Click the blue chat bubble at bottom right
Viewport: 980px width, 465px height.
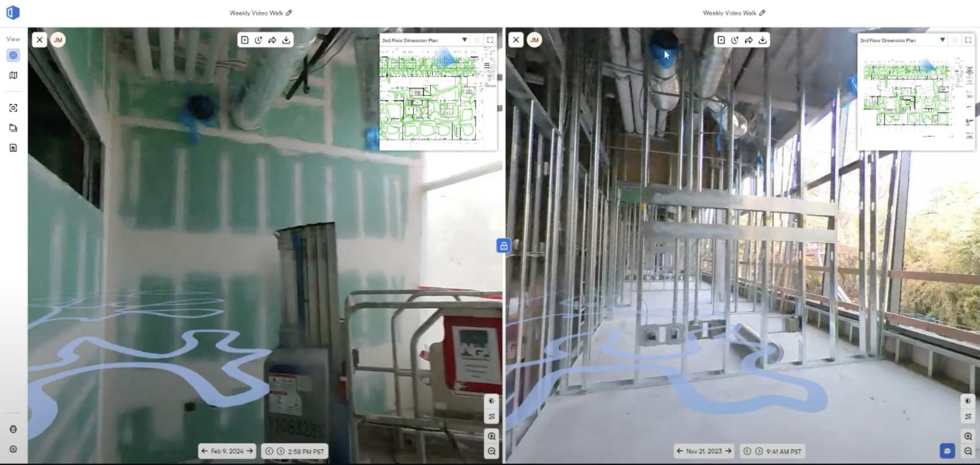click(x=948, y=450)
